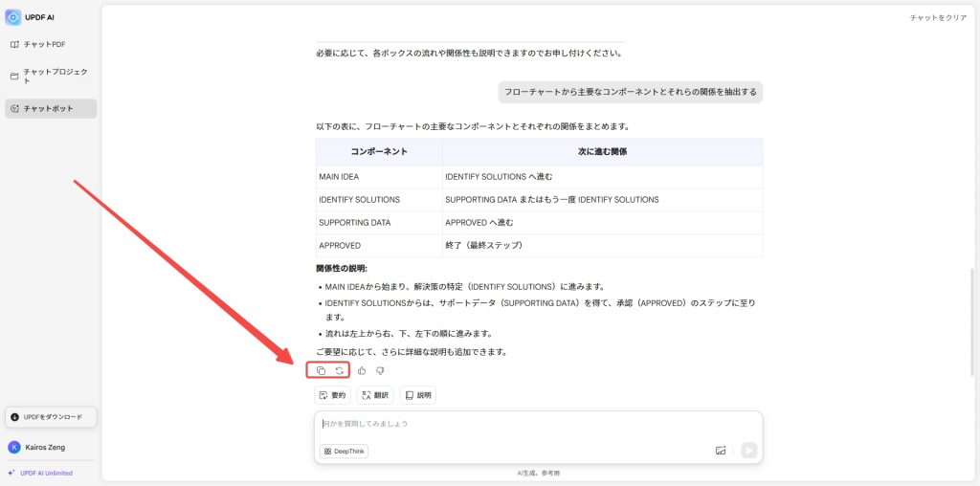Click the コンポーネント table header
Screen dimensions: 980x486
[x=379, y=152]
